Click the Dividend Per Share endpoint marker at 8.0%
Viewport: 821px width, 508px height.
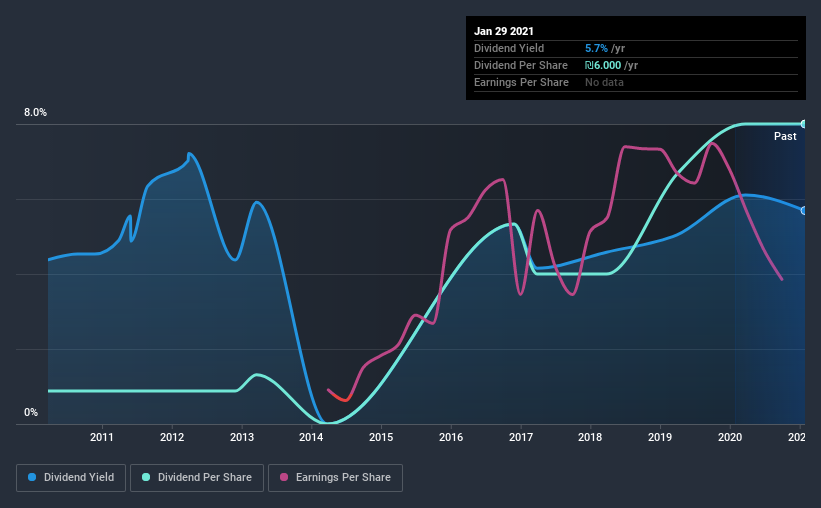coord(804,124)
